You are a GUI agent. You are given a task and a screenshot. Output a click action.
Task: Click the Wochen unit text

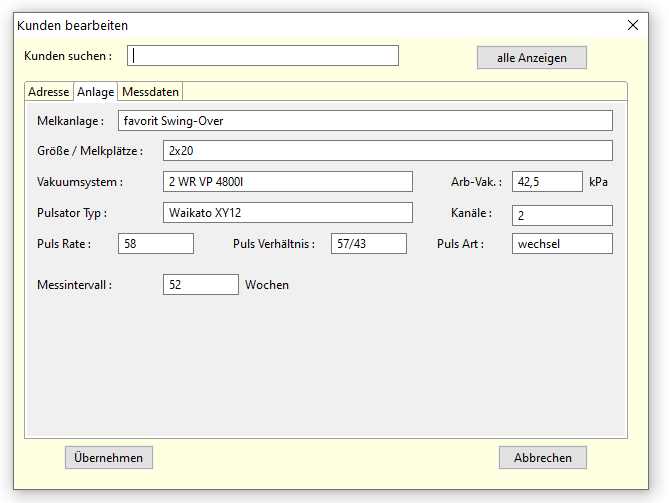coord(267,285)
